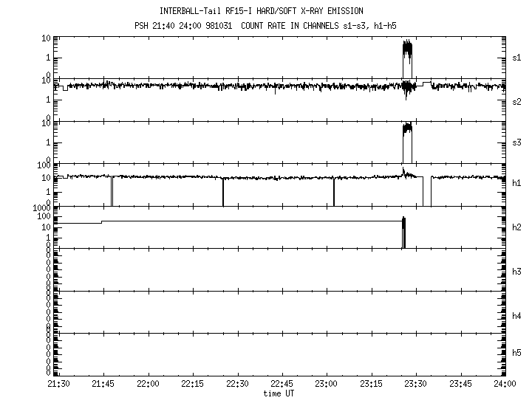
Task: Select the s2 channel label
Action: click(x=517, y=101)
